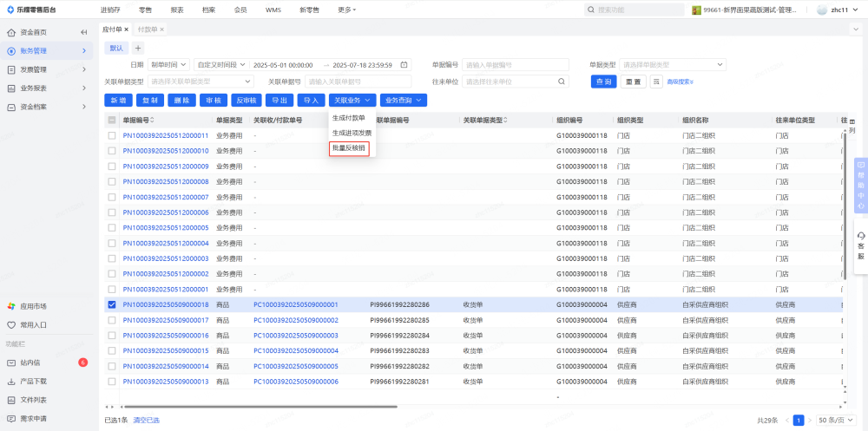The height and width of the screenshot is (431, 868).
Task: Click the filter settings icon next to 重置
Action: pos(656,82)
